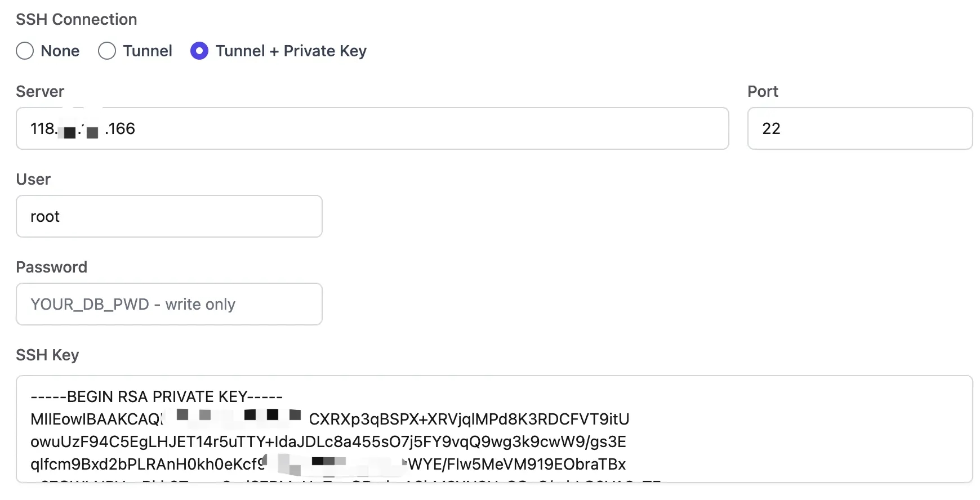
Task: Click the SSH Connection heading
Action: click(77, 19)
